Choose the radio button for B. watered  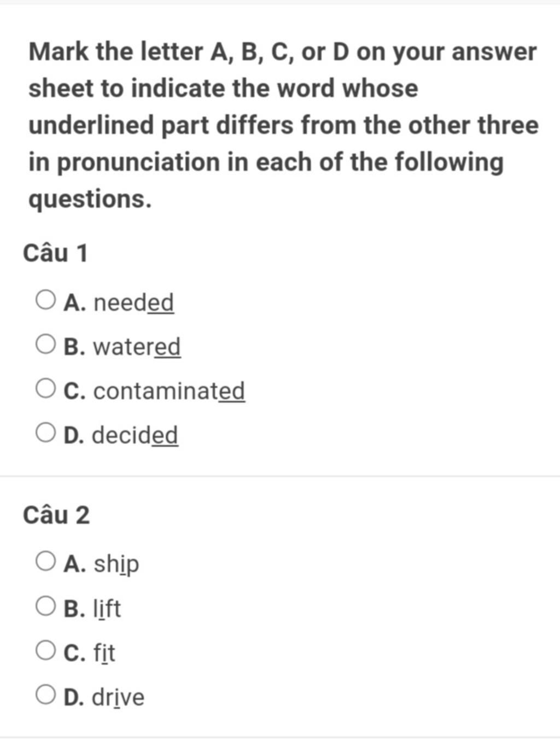[45, 345]
